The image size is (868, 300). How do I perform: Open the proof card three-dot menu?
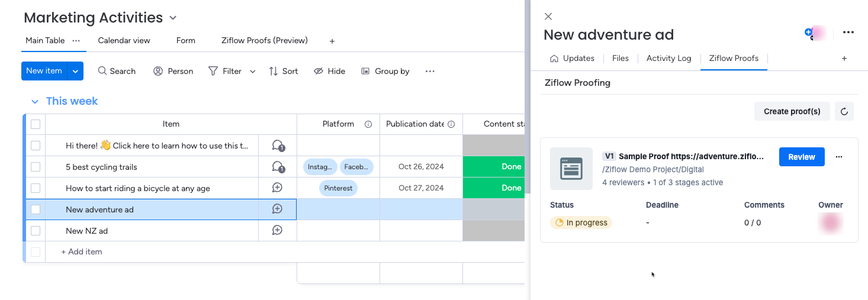[838, 157]
